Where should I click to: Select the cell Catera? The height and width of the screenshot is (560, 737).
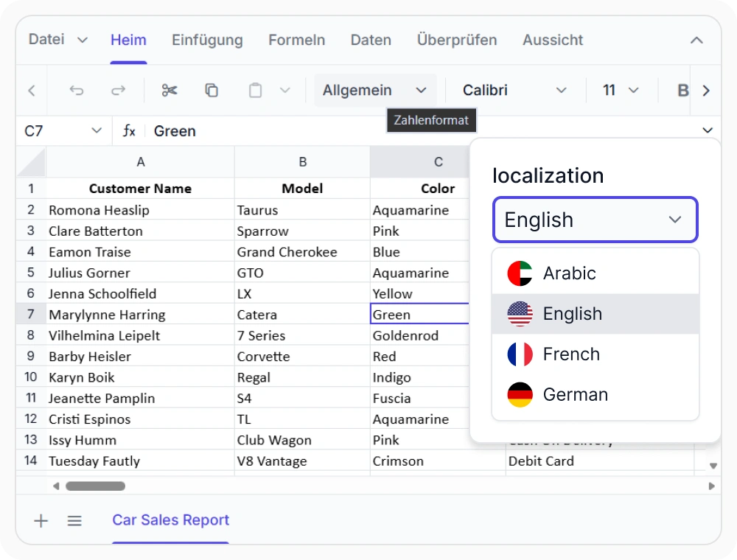302,315
